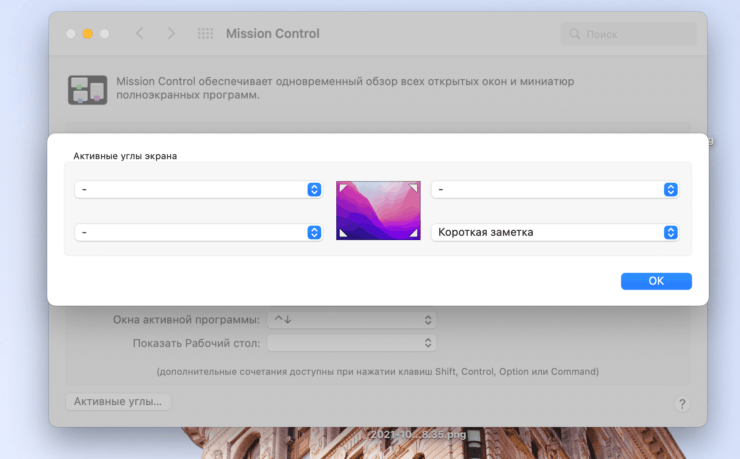This screenshot has width=740, height=459.
Task: Click the Показать Рабочий стол label
Action: [196, 343]
